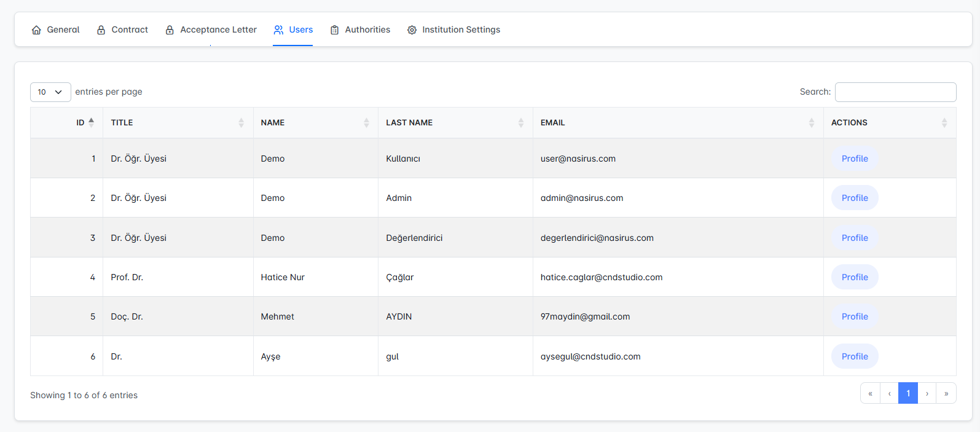
Task: Click the home icon beside General
Action: (x=36, y=30)
